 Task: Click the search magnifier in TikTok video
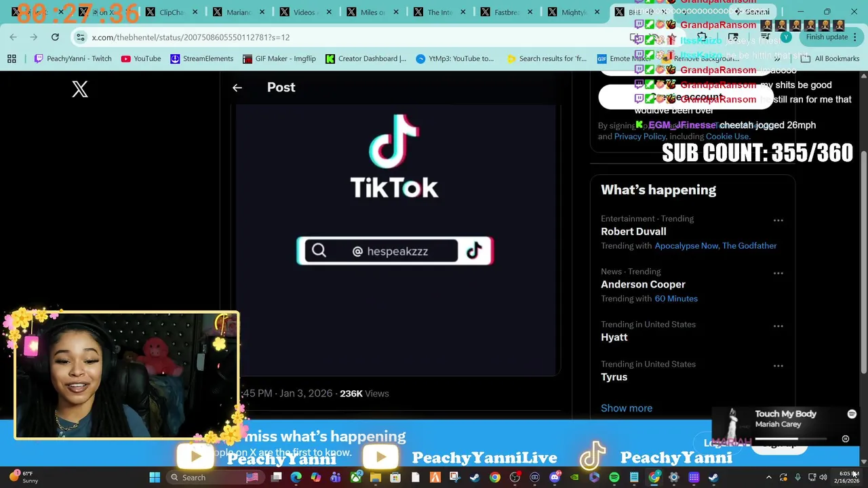pyautogui.click(x=319, y=251)
